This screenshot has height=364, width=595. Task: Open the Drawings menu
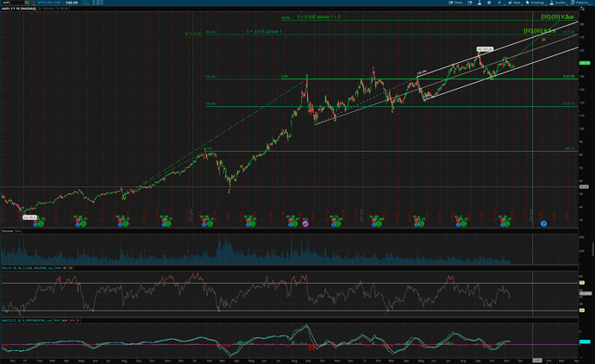click(535, 3)
